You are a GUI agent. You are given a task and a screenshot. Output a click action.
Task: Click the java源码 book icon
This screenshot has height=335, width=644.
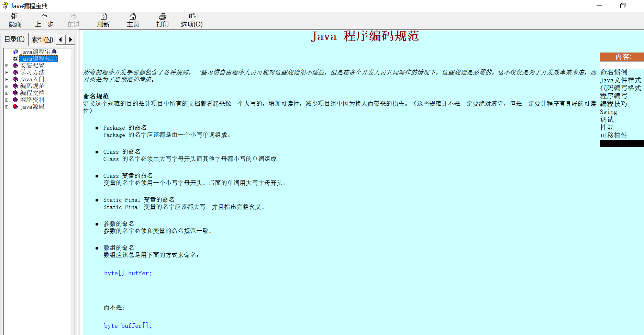[x=15, y=107]
